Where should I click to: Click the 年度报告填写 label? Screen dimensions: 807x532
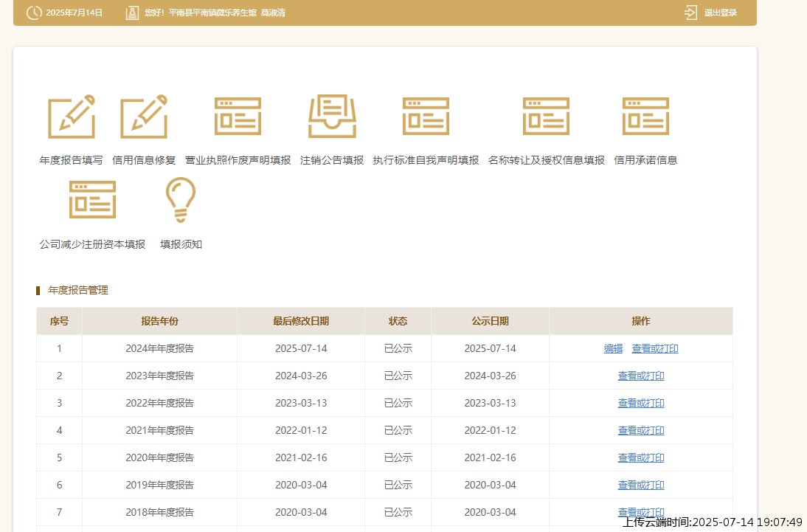[71, 160]
